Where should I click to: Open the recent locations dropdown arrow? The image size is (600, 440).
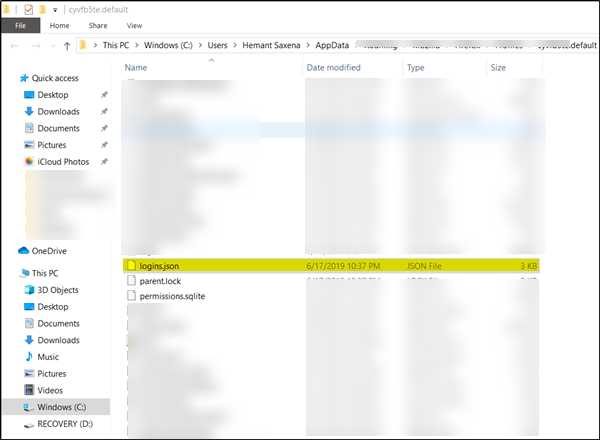[x=53, y=46]
